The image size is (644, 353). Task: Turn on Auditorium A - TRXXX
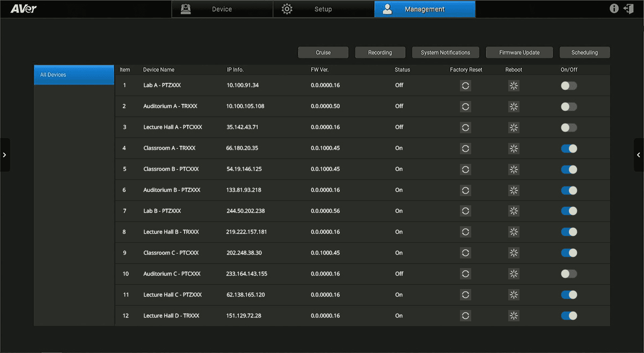tap(569, 106)
